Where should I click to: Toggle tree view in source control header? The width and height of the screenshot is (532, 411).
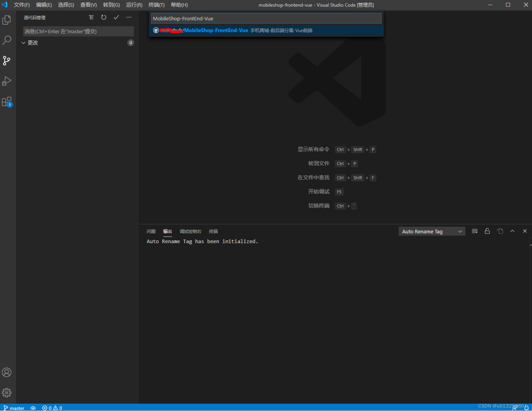click(x=91, y=18)
